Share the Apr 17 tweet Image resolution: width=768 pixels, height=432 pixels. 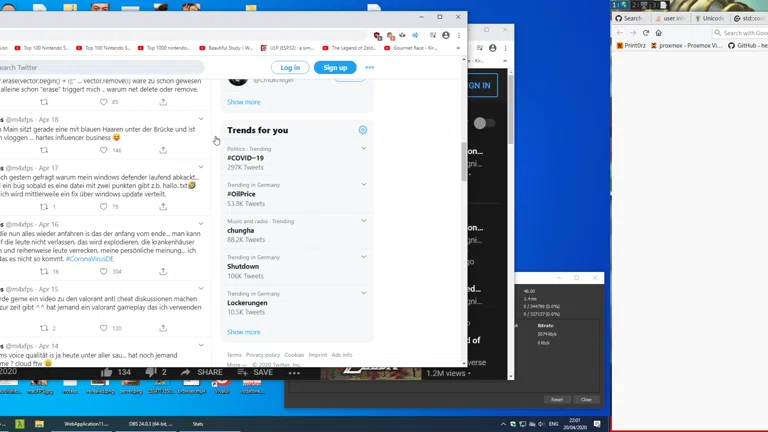[x=163, y=207]
